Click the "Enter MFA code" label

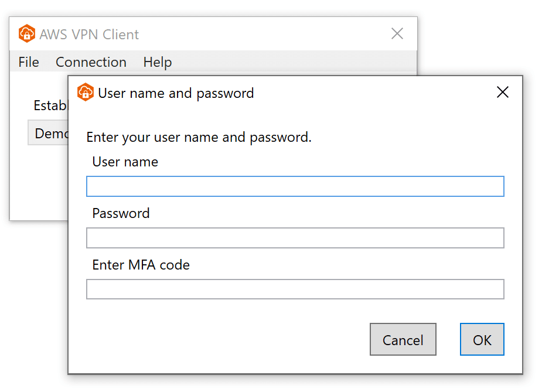(141, 265)
